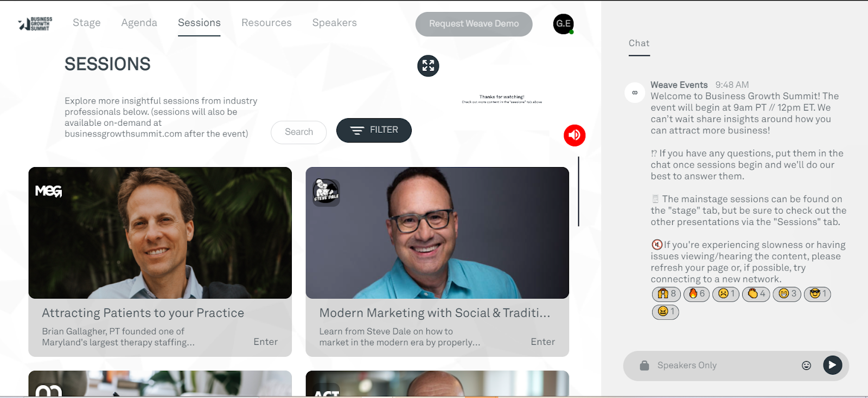Enter the Modern Marketing session
This screenshot has height=398, width=868.
(x=542, y=342)
